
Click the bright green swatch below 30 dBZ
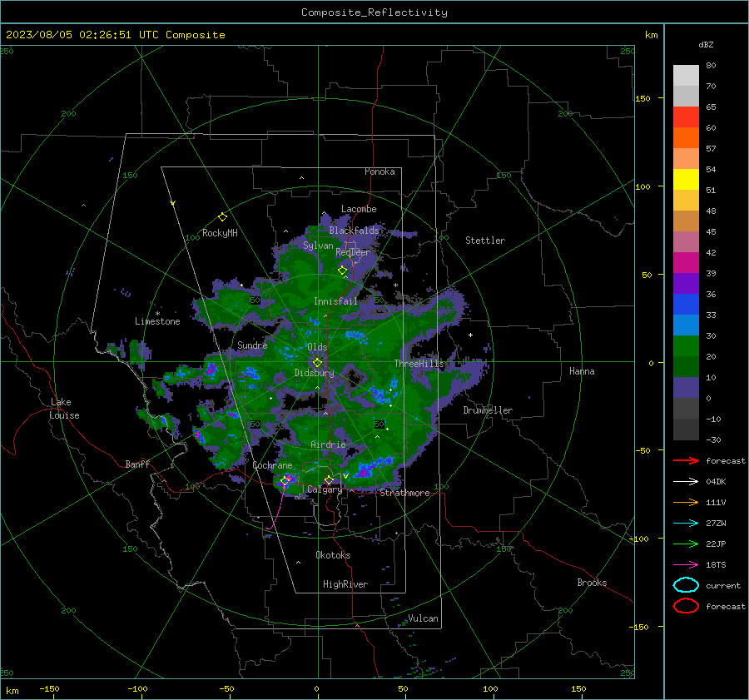(686, 346)
